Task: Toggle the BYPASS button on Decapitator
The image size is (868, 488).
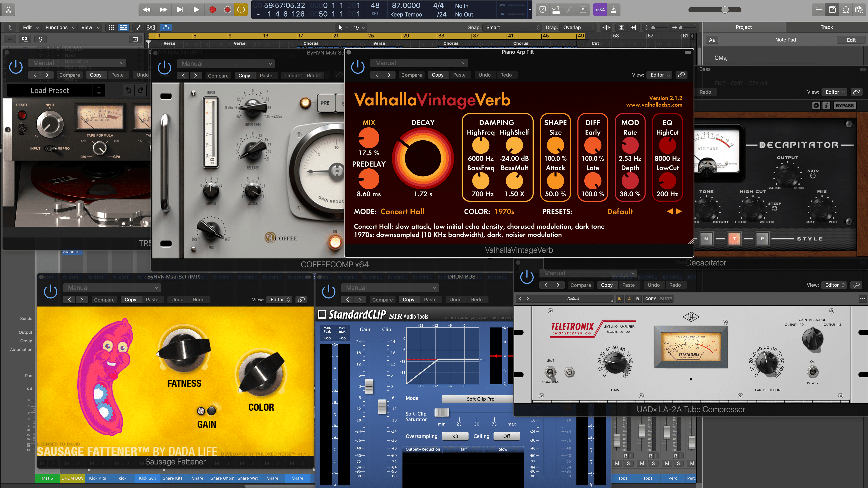Action: pyautogui.click(x=844, y=106)
